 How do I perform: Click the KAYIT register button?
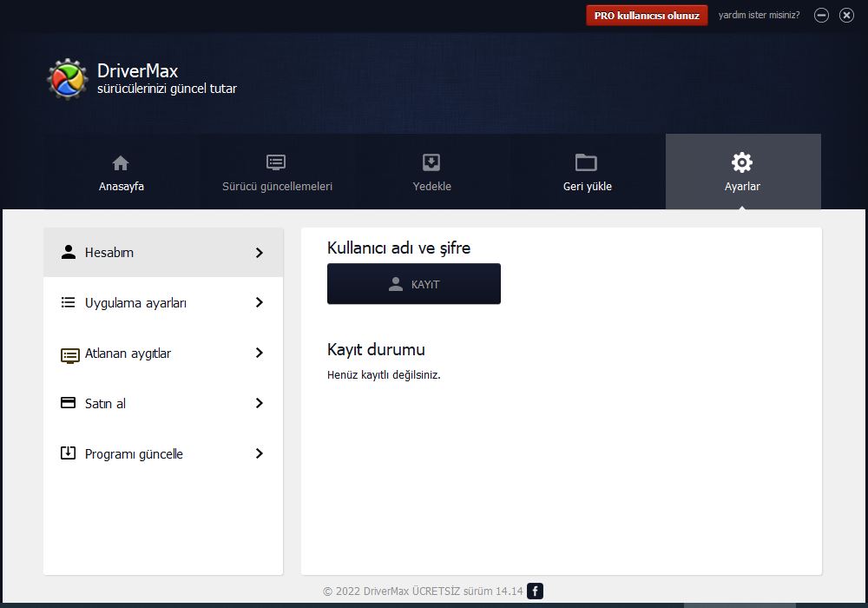point(413,283)
